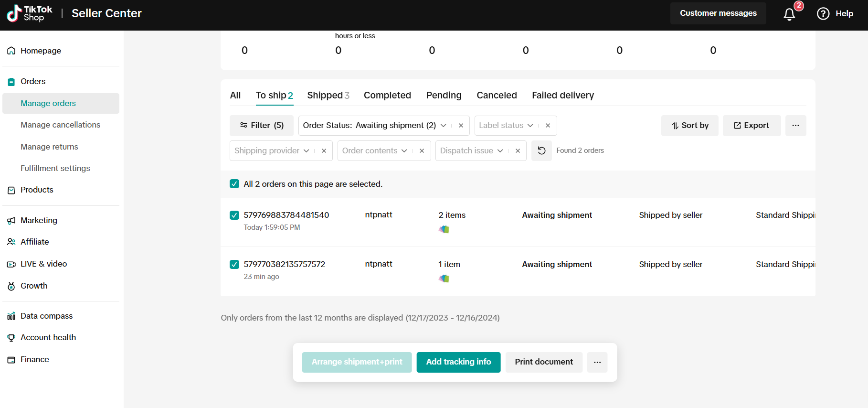
Task: Click Add tracking info button
Action: (x=458, y=362)
